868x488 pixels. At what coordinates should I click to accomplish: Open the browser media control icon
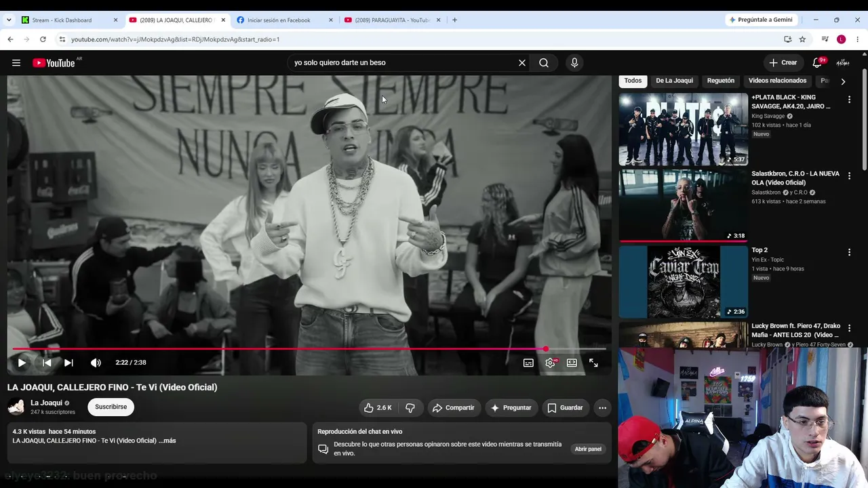click(825, 39)
